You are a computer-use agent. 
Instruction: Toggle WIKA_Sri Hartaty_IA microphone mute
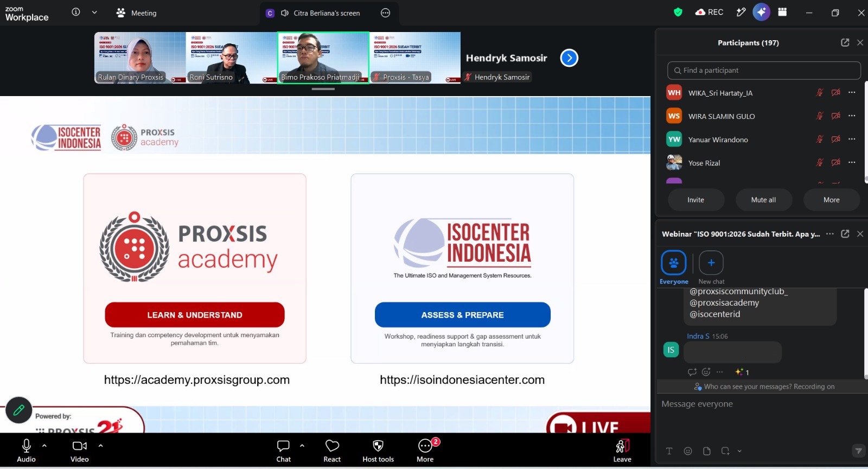coord(820,93)
